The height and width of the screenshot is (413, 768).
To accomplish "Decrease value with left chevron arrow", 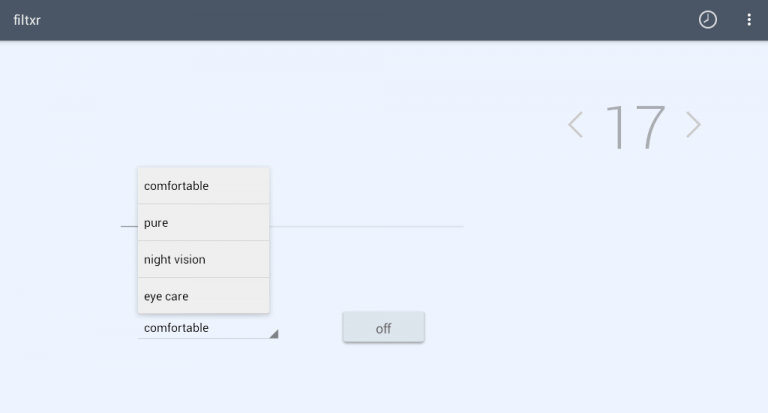I will click(575, 125).
